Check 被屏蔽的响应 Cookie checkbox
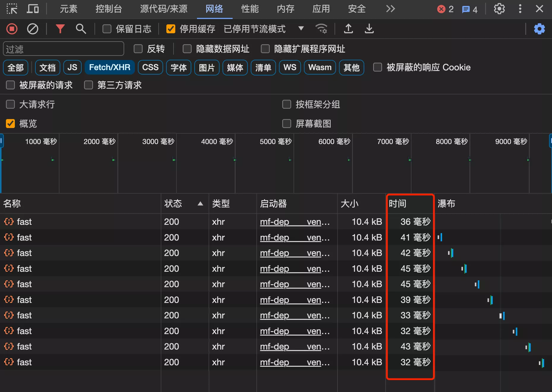552x392 pixels. 377,67
